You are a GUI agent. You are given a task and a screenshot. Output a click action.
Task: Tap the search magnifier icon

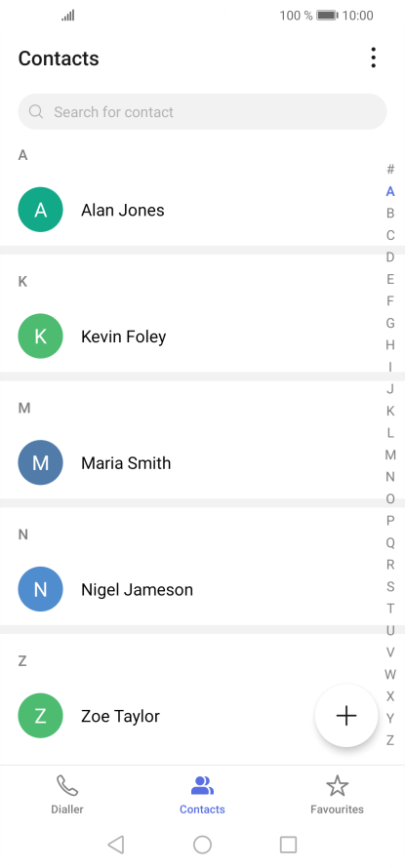point(36,112)
